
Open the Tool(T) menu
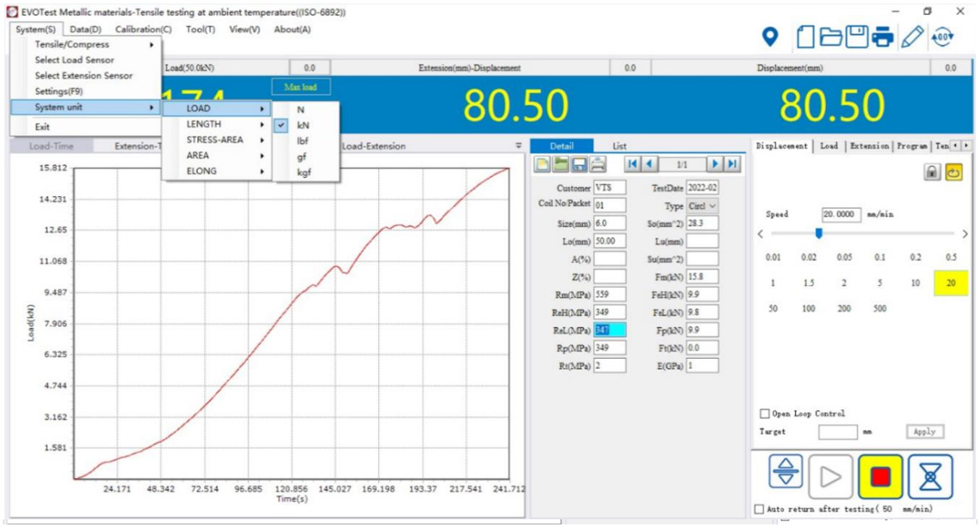(x=200, y=30)
